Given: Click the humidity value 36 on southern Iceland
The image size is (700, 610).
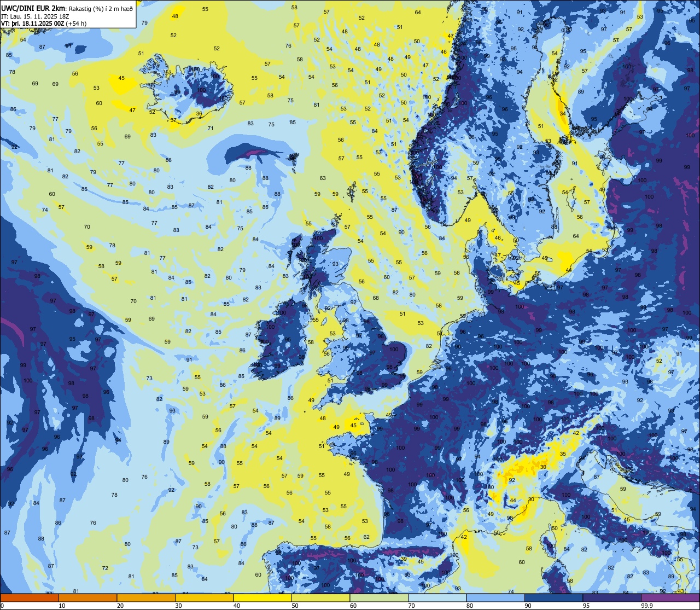Looking at the screenshot, I should point(199,114).
